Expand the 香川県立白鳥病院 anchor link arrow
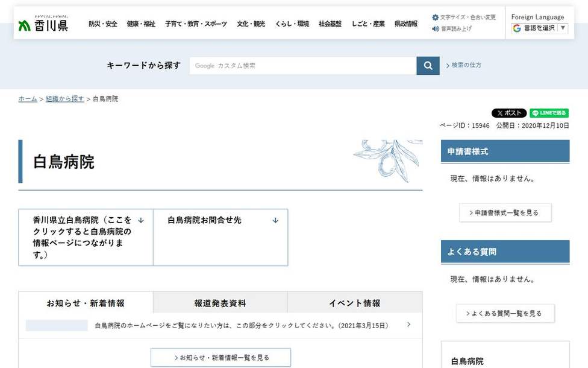The height and width of the screenshot is (368, 588). (x=140, y=220)
